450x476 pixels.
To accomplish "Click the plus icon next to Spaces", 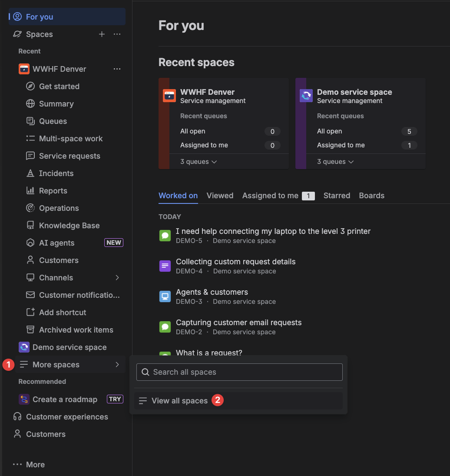I will (x=102, y=34).
